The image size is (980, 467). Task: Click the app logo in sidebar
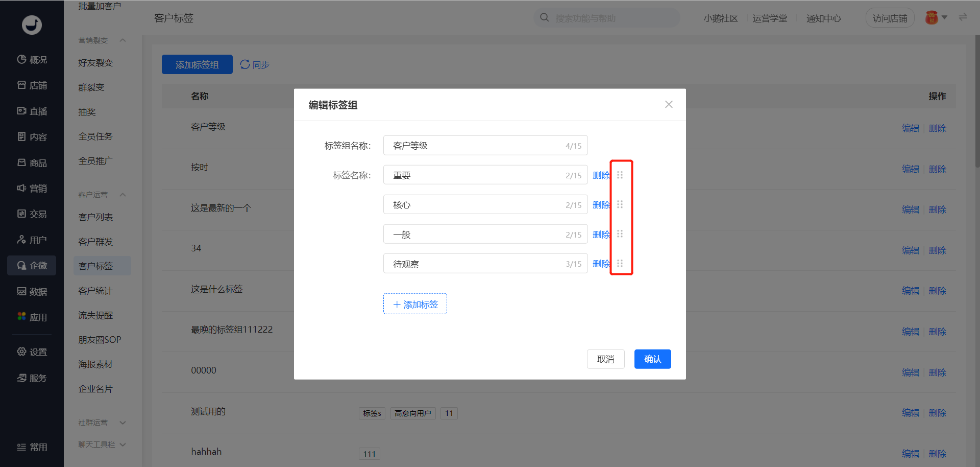point(32,25)
